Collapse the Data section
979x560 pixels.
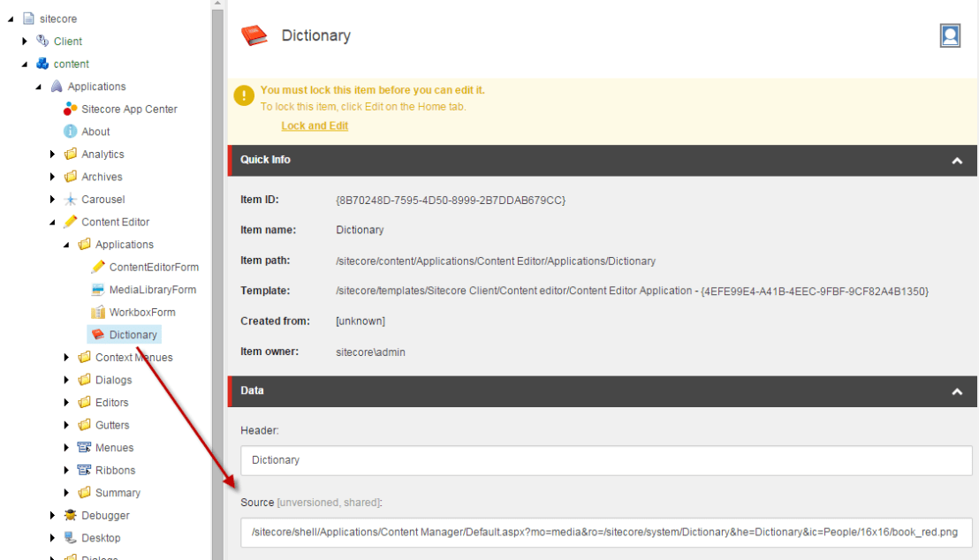(956, 390)
